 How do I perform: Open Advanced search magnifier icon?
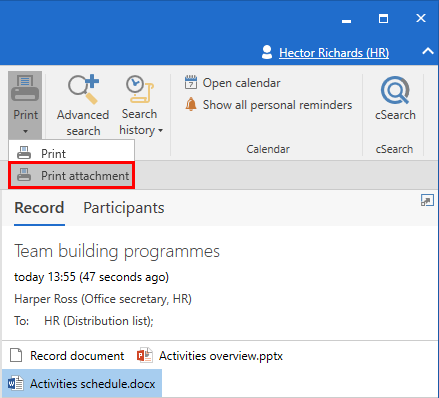84,89
